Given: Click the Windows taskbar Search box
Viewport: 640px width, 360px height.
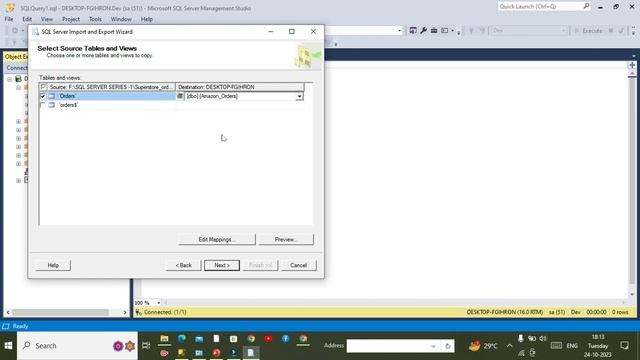Looking at the screenshot, I should point(78,346).
